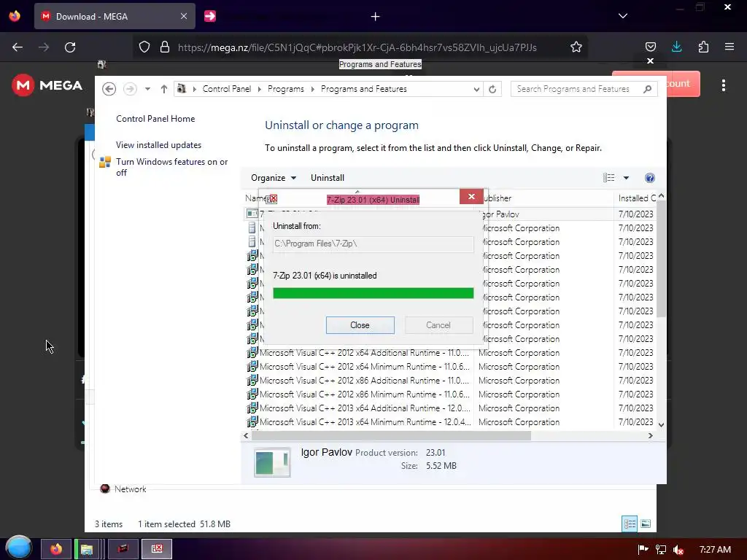747x560 pixels.
Task: Open the Firefox application menu
Action: point(729,47)
